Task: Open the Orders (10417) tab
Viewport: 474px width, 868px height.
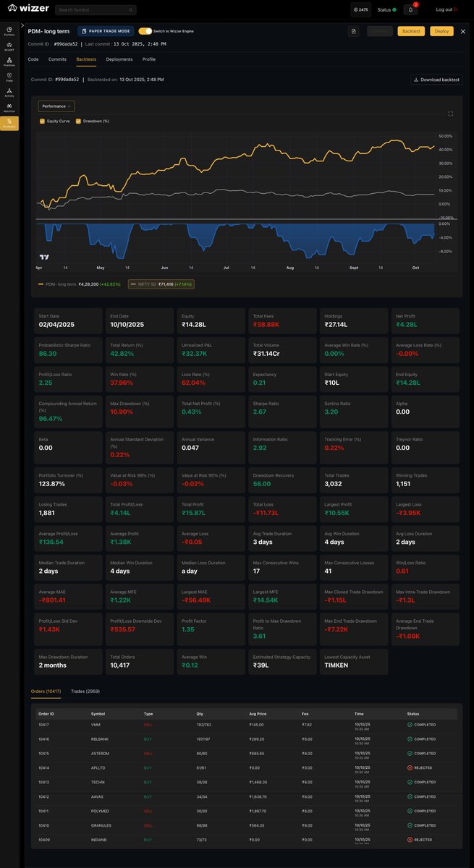Action: pyautogui.click(x=47, y=692)
